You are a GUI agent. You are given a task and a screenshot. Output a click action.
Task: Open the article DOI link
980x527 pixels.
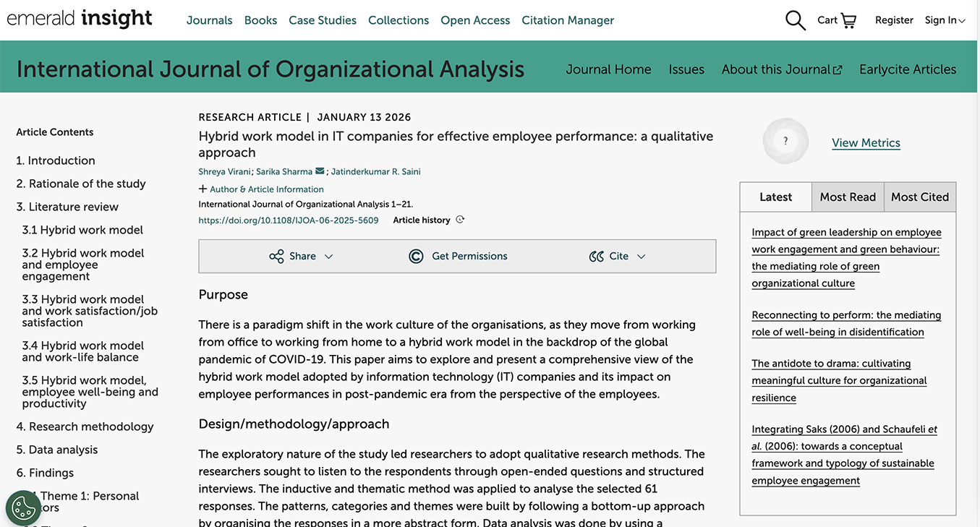(289, 220)
